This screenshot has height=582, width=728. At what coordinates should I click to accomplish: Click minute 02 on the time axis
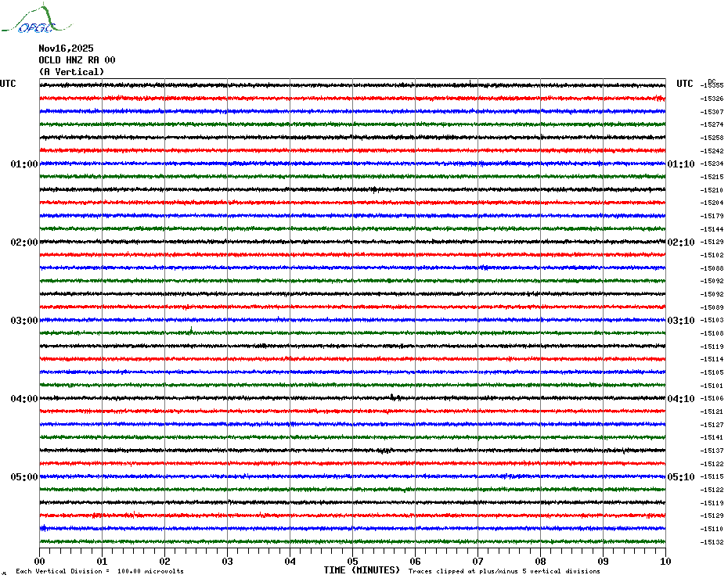coord(165,561)
